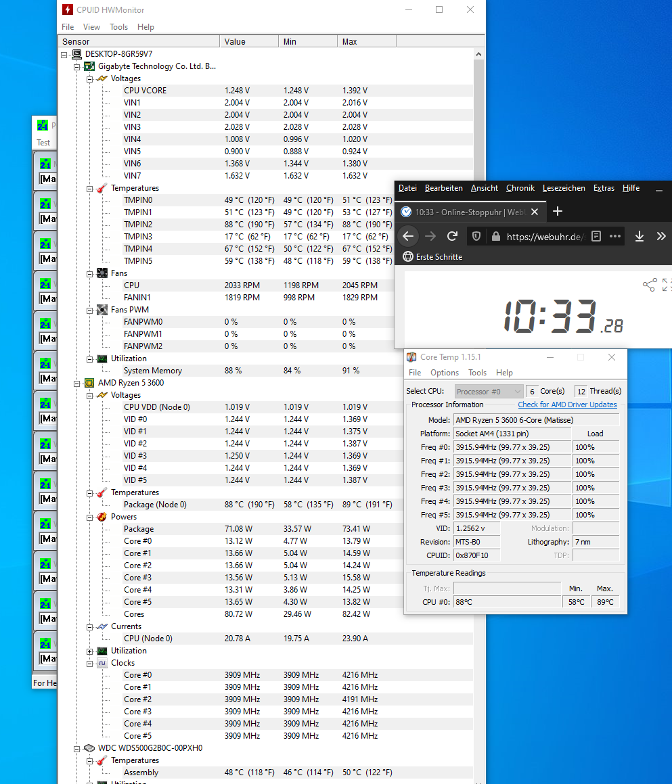Click the Max column header
The height and width of the screenshot is (784, 672).
367,41
